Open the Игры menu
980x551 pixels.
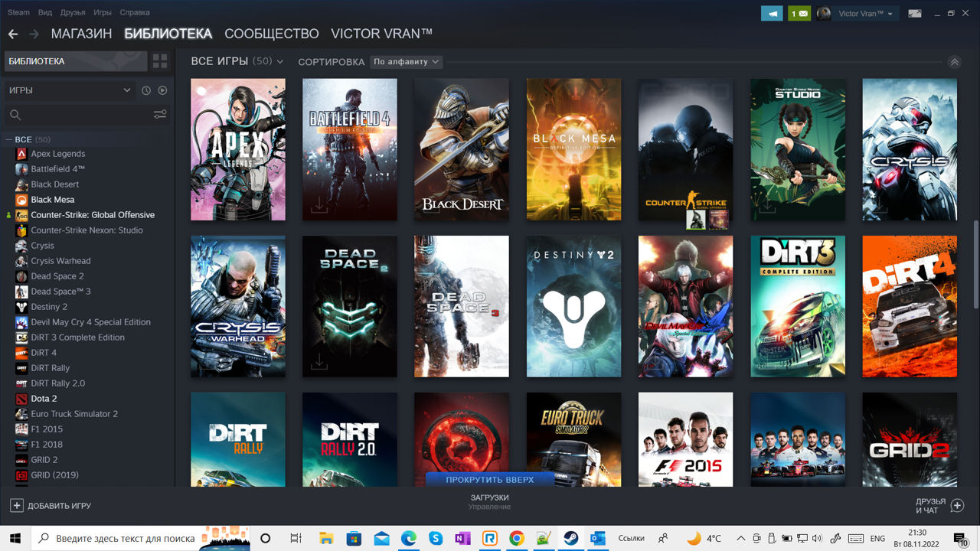(102, 13)
